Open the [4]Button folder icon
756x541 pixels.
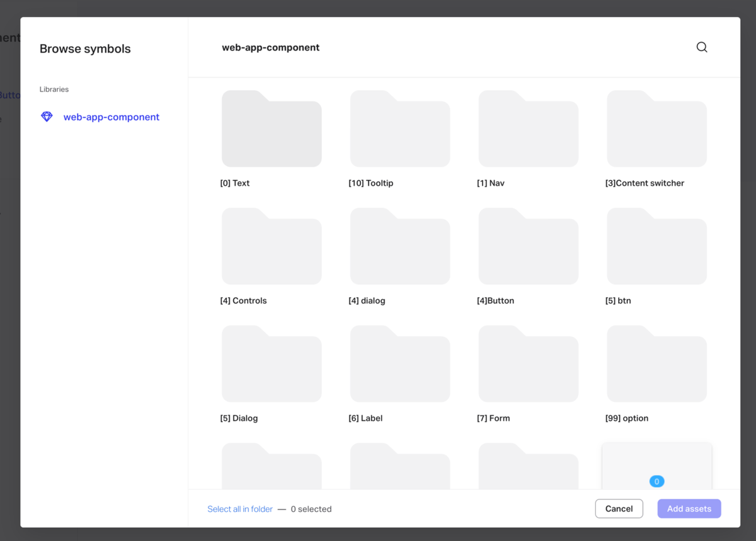[529, 246]
